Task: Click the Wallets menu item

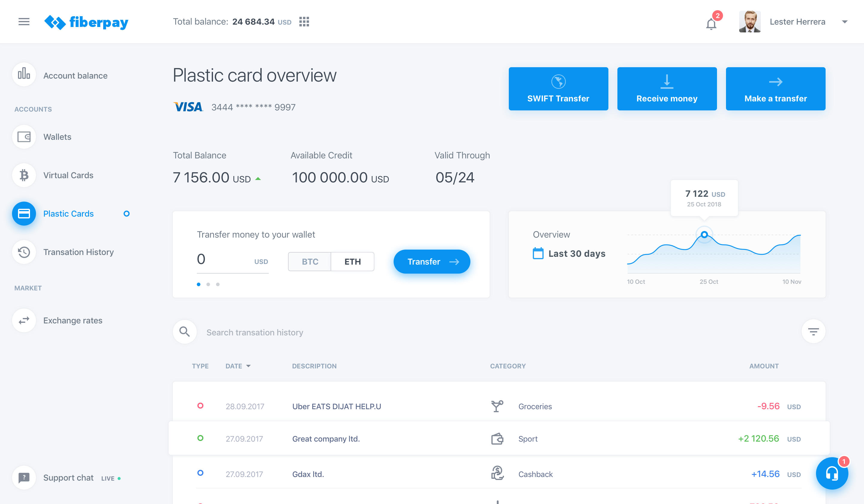Action: click(x=57, y=137)
